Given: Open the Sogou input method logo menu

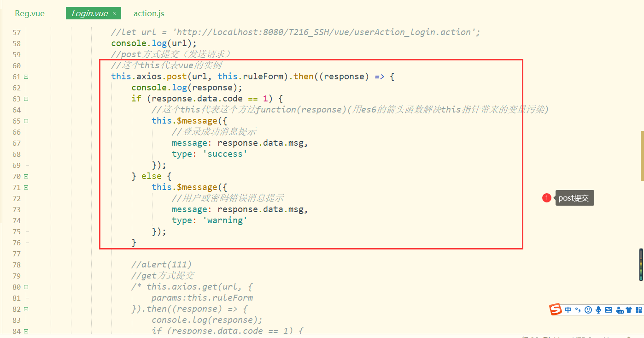Looking at the screenshot, I should 556,310.
